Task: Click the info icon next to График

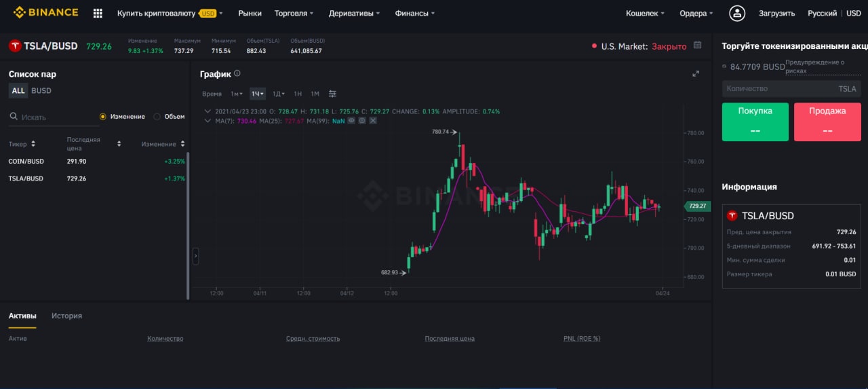Action: point(237,73)
